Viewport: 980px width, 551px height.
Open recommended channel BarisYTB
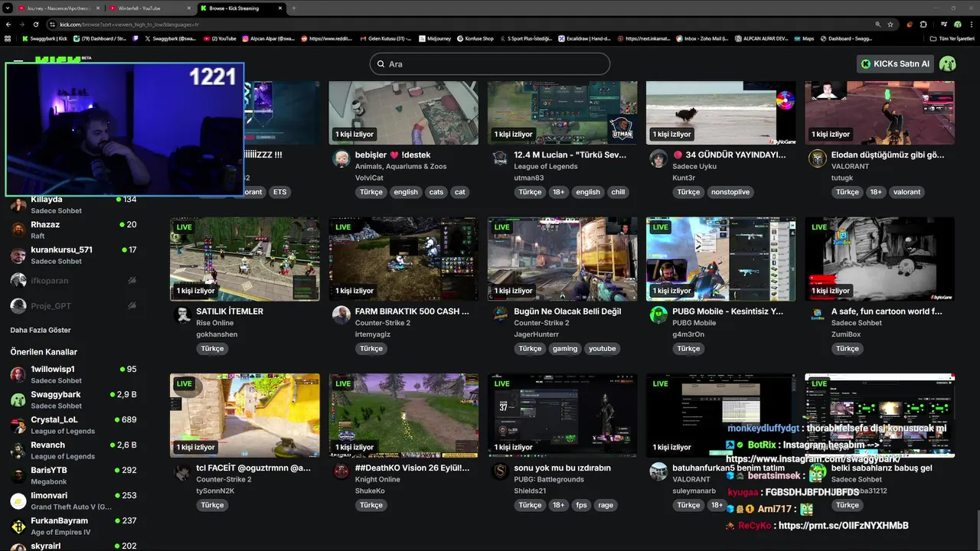tap(73, 475)
